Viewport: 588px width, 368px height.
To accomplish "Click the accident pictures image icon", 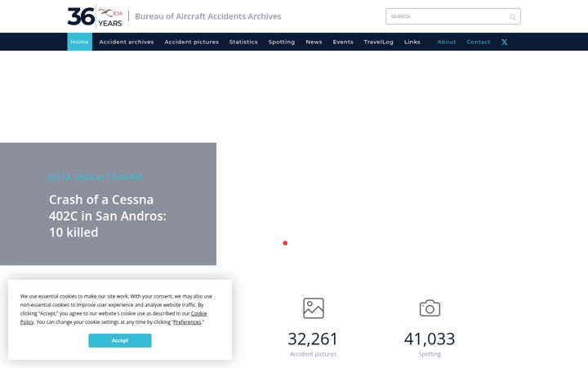I will pyautogui.click(x=313, y=308).
